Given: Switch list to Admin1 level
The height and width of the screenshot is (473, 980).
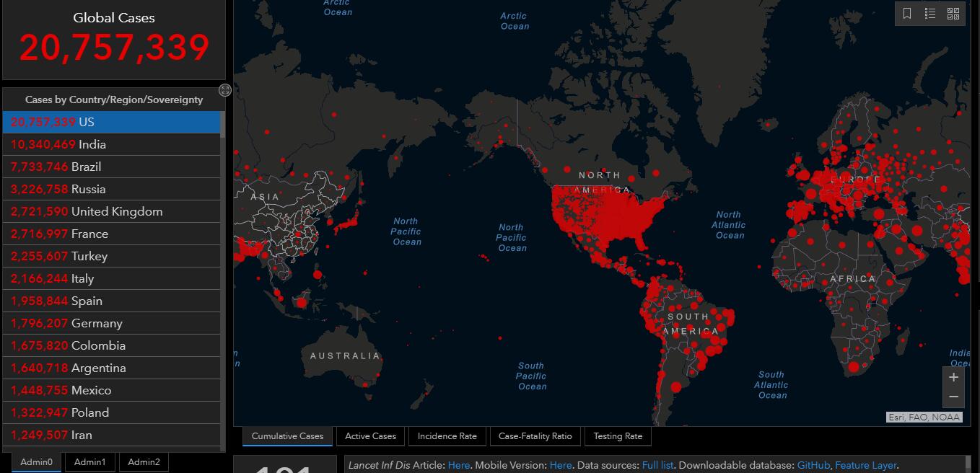Looking at the screenshot, I should [90, 462].
